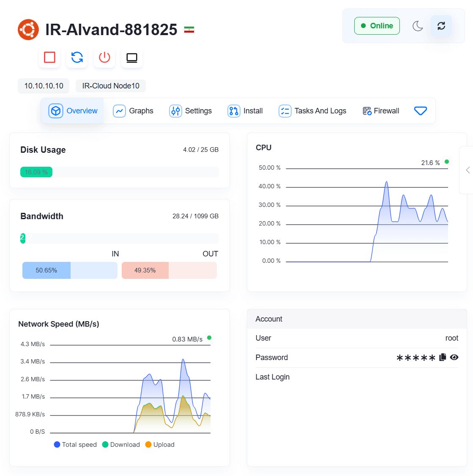
Task: Show password using the eye icon
Action: coord(454,357)
